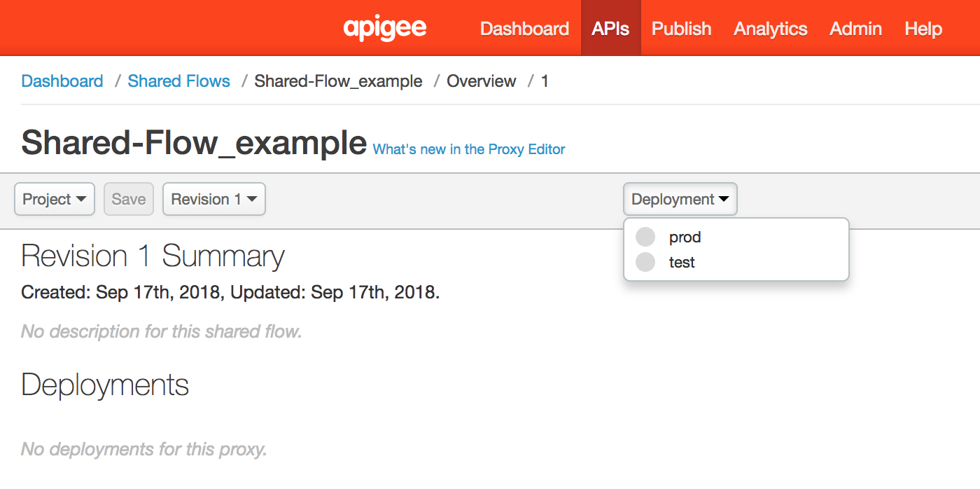980x489 pixels.
Task: Follow the Dashboard breadcrumb link
Action: (62, 81)
